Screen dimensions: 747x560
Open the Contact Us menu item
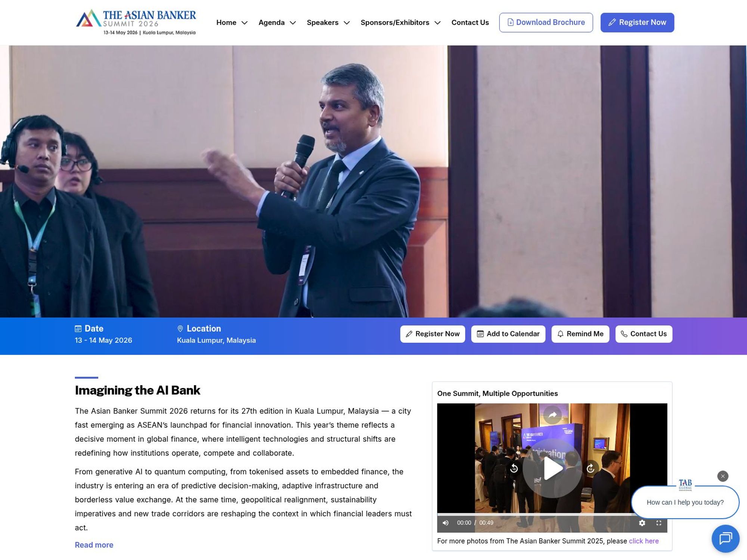(x=470, y=22)
